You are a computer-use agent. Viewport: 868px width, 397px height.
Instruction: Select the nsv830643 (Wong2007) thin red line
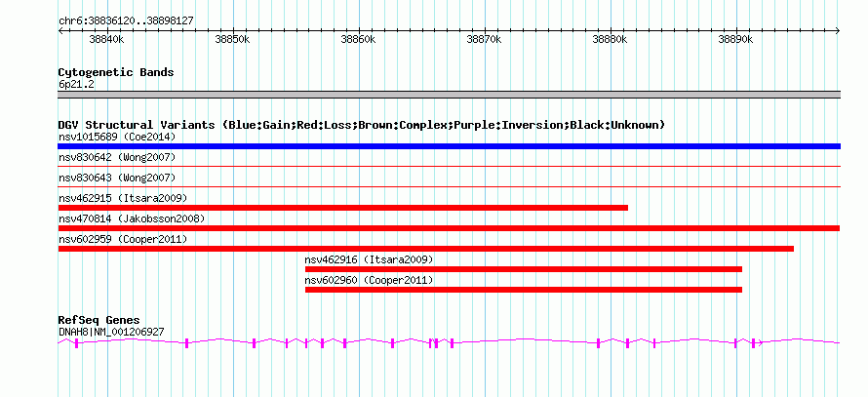tap(449, 186)
